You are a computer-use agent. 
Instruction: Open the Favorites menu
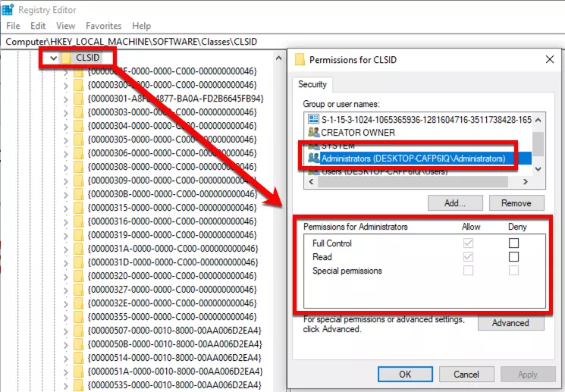tap(103, 26)
